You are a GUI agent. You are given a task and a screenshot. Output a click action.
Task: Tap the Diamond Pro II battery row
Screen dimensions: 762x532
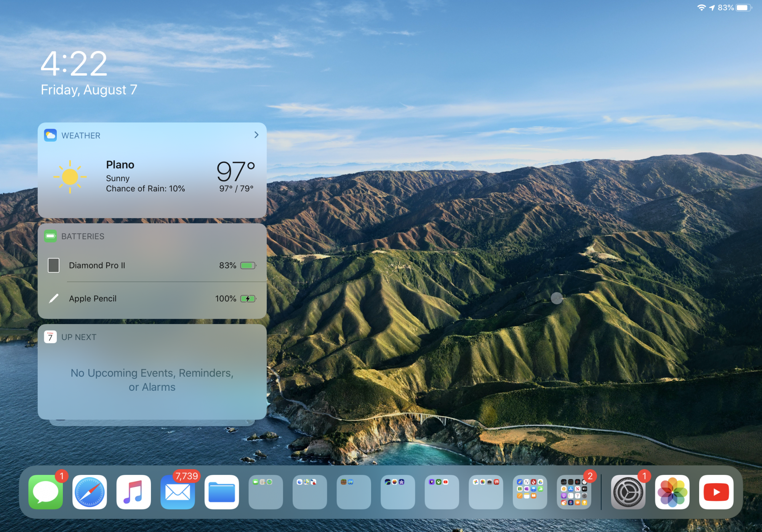(x=152, y=265)
